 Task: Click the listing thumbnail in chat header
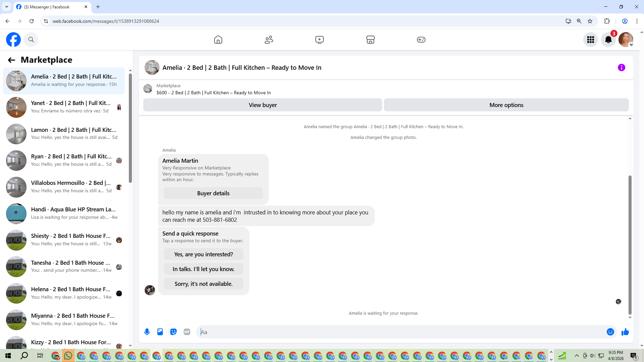pyautogui.click(x=152, y=67)
